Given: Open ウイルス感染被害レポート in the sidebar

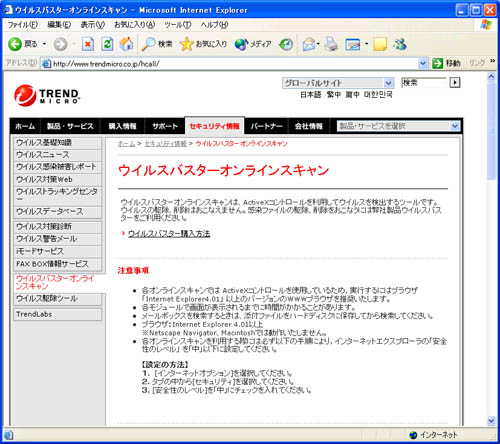Looking at the screenshot, I should tap(57, 167).
